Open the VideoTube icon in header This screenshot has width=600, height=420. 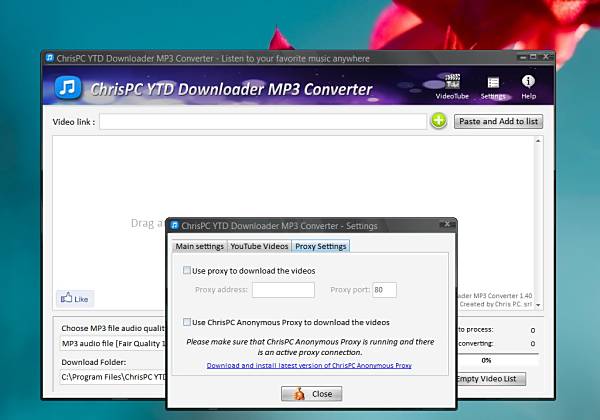click(x=452, y=87)
